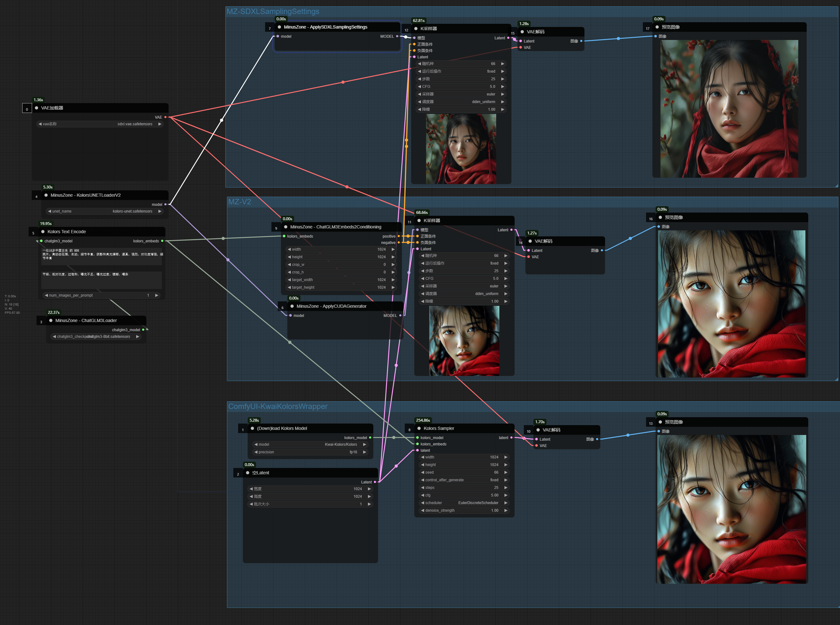Click the model output socket on KolorsUNETLoaderV2 node
The height and width of the screenshot is (625, 840).
(165, 204)
